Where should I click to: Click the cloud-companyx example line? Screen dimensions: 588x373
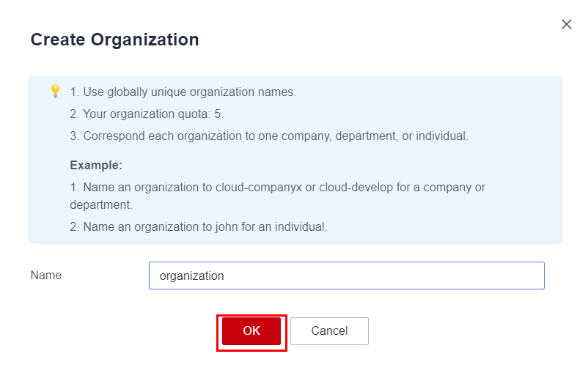pyautogui.click(x=277, y=188)
